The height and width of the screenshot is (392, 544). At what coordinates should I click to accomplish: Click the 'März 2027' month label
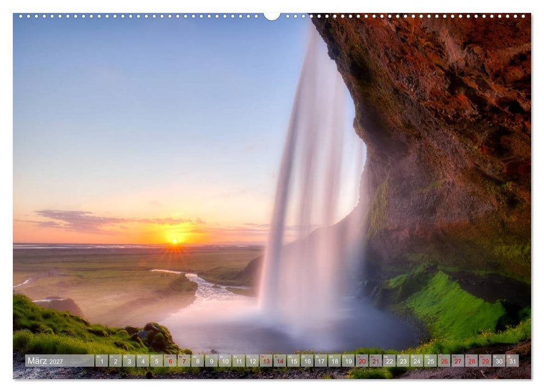point(45,361)
